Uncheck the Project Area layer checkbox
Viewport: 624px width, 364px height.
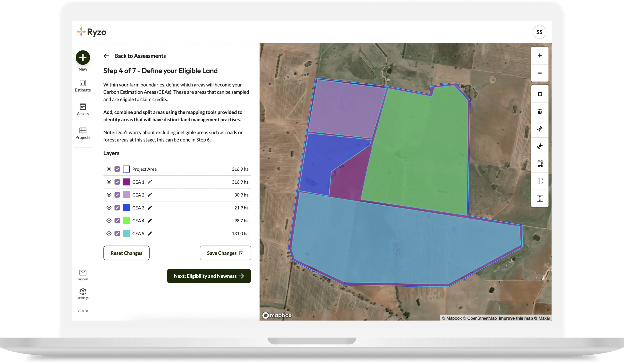click(117, 169)
